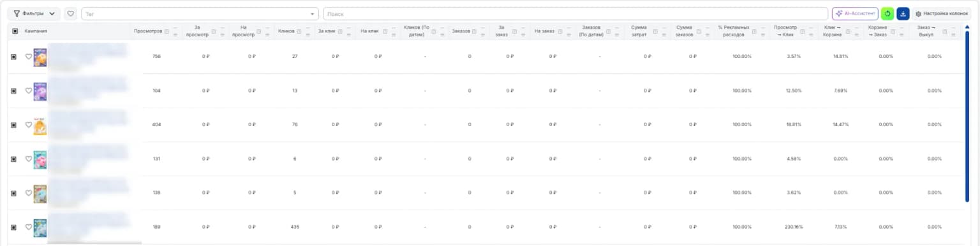Select the 76 clicks cell
This screenshot has width=980, height=246.
pos(295,125)
